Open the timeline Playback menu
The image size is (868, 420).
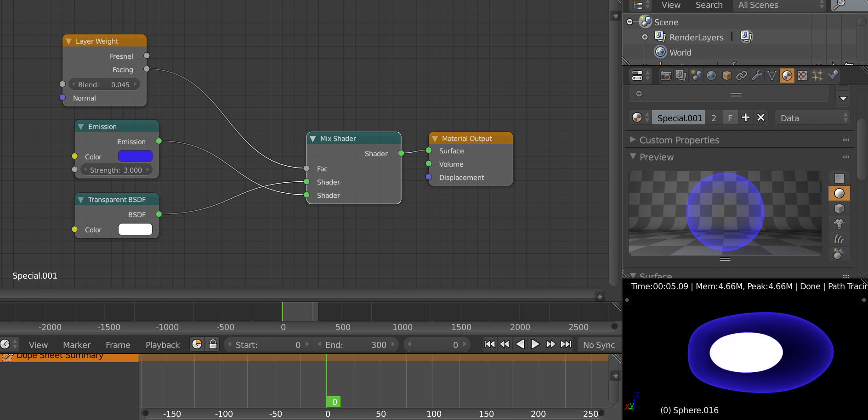[163, 345]
